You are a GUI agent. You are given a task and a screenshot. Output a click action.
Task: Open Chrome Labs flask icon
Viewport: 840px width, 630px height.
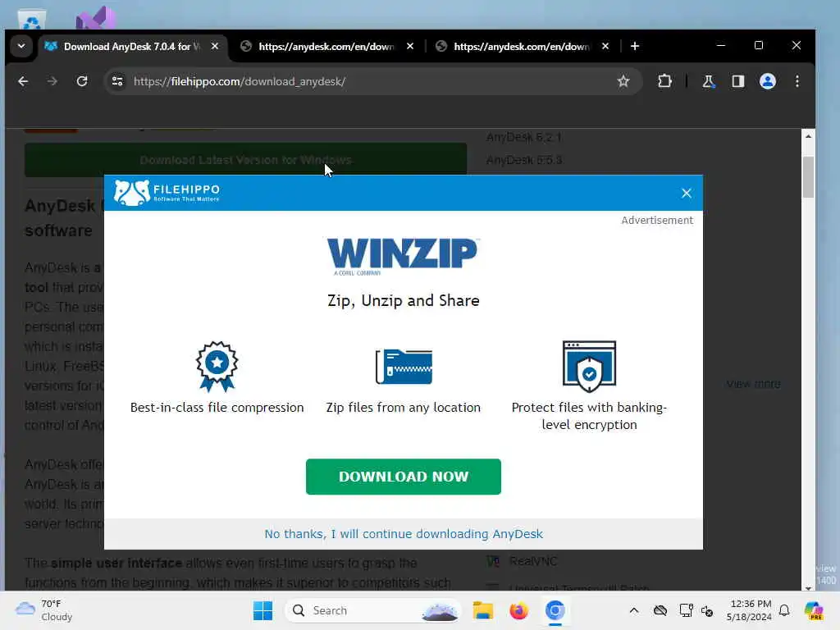pos(708,81)
